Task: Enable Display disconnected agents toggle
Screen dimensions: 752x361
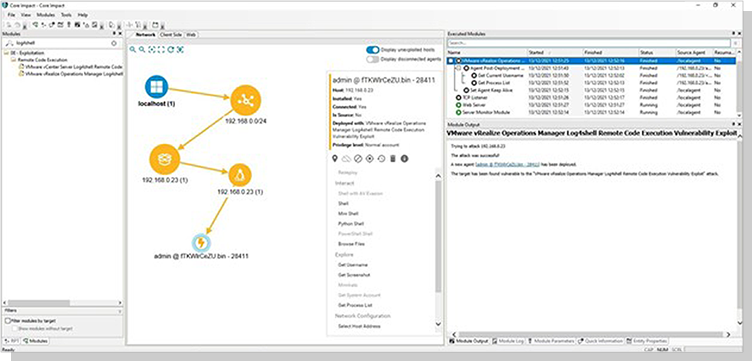Action: 373,59
